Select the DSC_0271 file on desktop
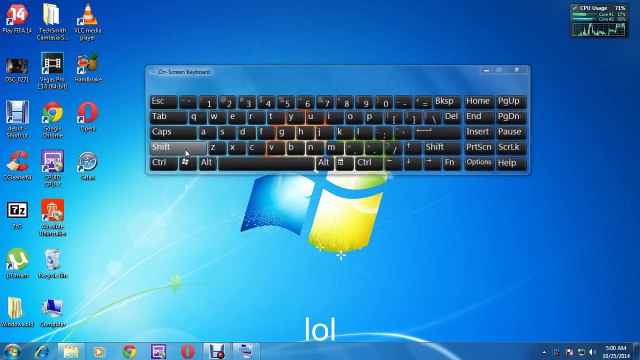Screen dimensions: 640x360 pos(17,70)
